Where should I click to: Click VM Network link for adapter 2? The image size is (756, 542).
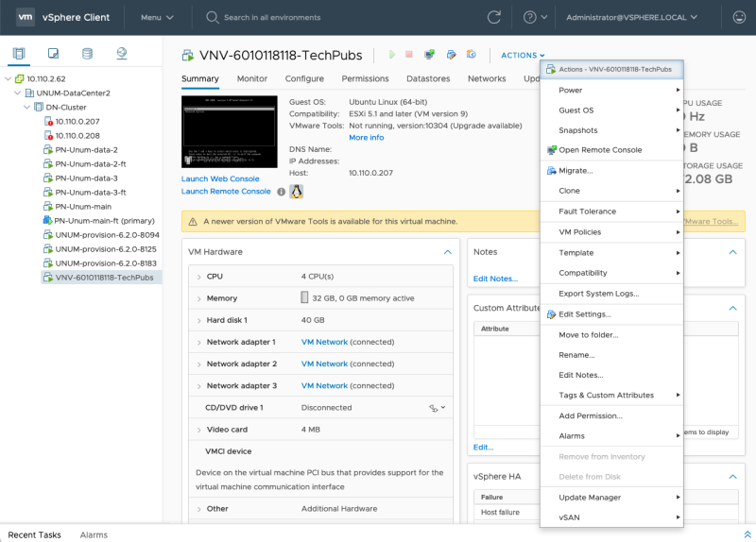coord(324,364)
